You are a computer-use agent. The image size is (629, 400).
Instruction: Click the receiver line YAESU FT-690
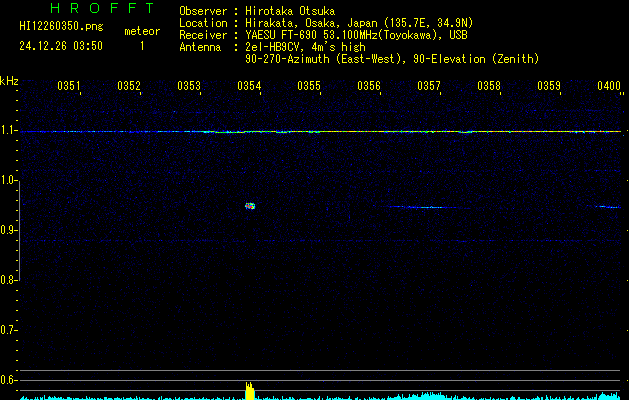(356, 35)
